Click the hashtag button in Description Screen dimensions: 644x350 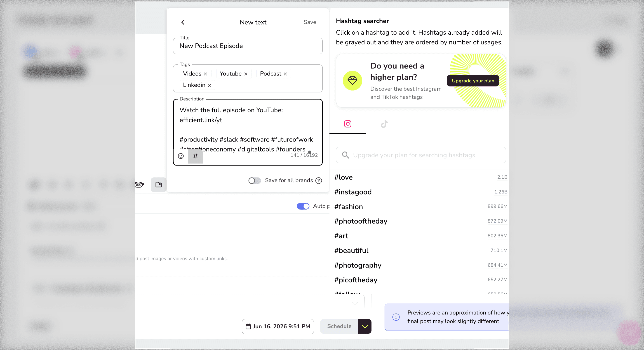coord(195,156)
